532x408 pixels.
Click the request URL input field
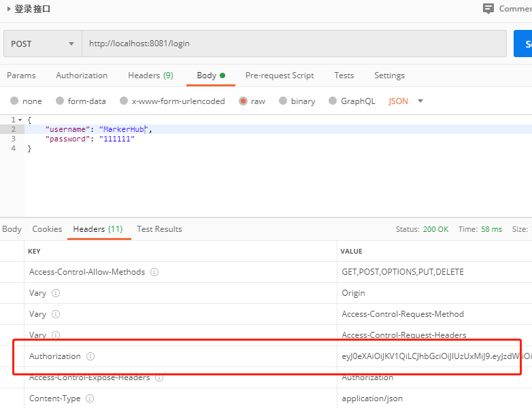(x=294, y=44)
